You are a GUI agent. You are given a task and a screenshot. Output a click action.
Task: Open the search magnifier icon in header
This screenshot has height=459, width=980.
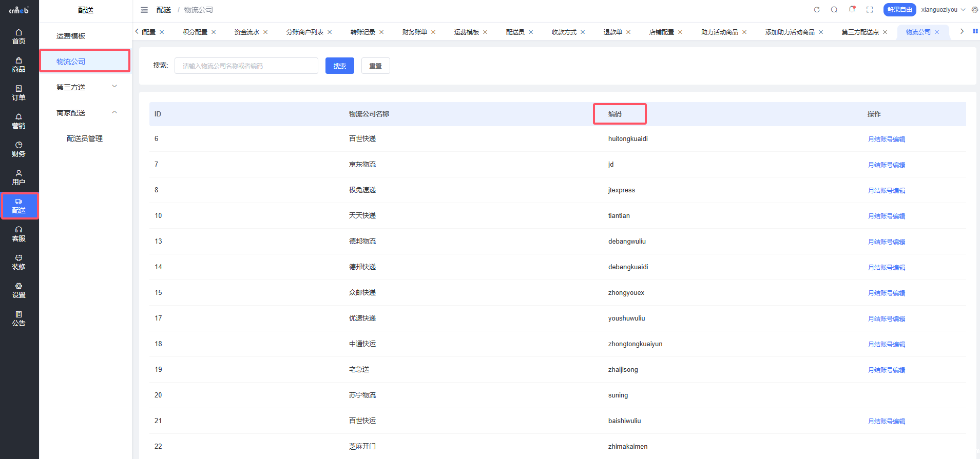(x=834, y=10)
